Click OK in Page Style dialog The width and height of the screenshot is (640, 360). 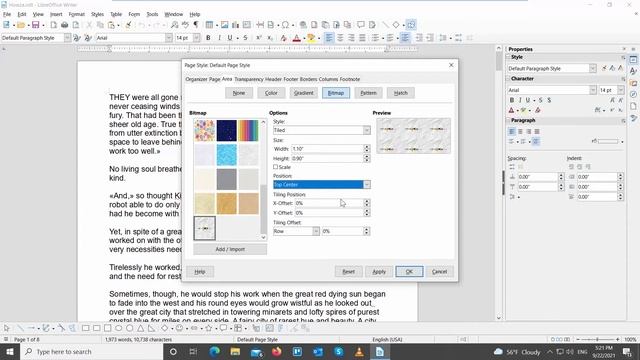tap(409, 271)
